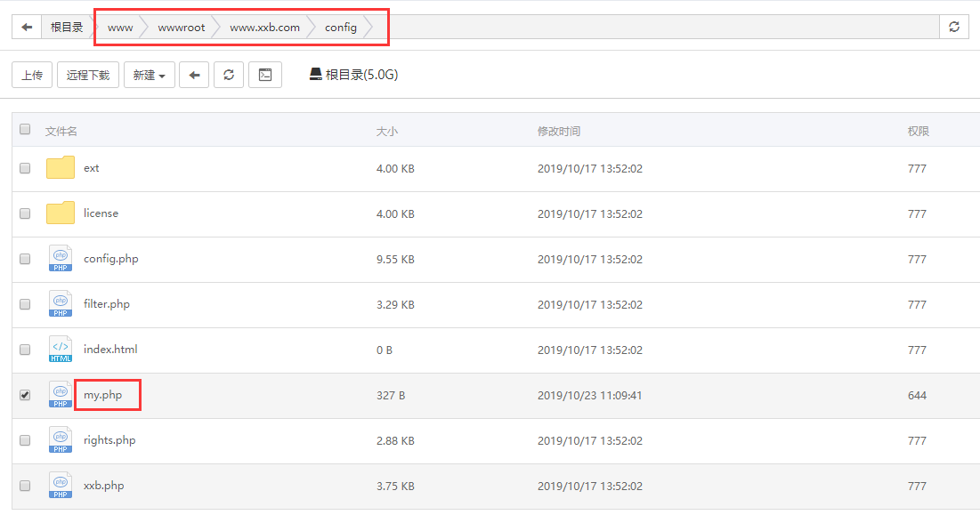This screenshot has height=515, width=980.
Task: Expand the 新建 dropdown
Action: pyautogui.click(x=149, y=76)
